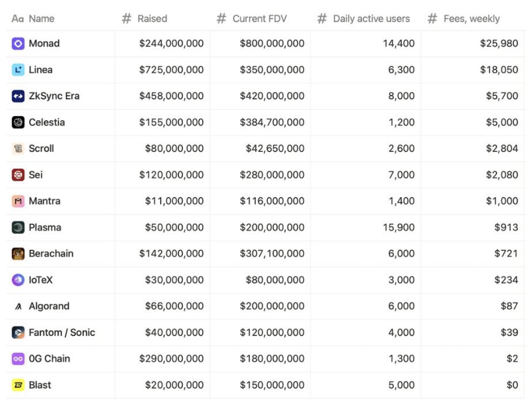Click Plasma's daily active users 15,900
532x405 pixels.
398,227
